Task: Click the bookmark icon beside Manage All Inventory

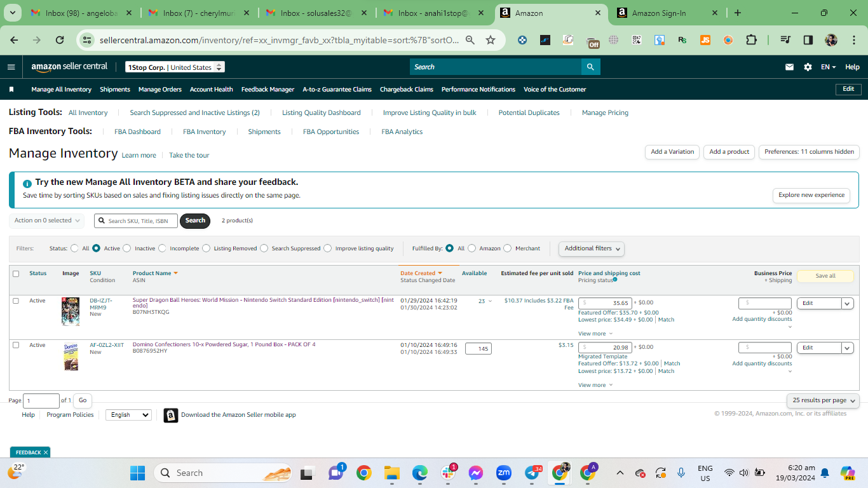Action: pos(11,90)
